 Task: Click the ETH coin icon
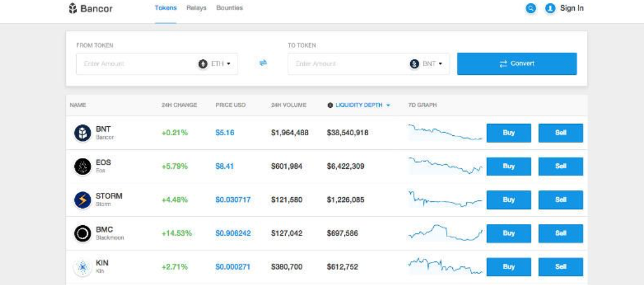(203, 64)
